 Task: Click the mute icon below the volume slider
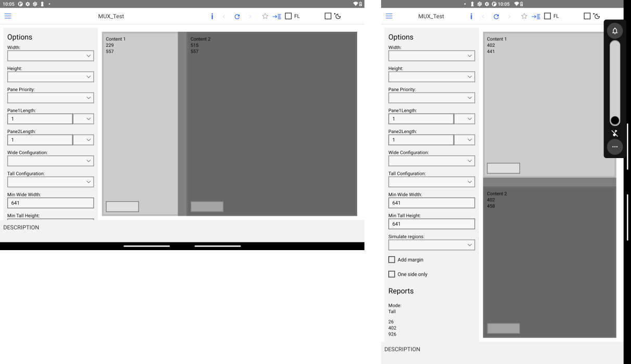(x=615, y=134)
